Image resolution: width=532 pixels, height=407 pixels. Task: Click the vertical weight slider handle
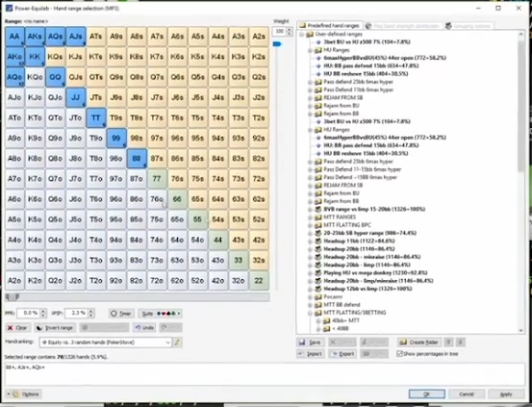tap(277, 44)
